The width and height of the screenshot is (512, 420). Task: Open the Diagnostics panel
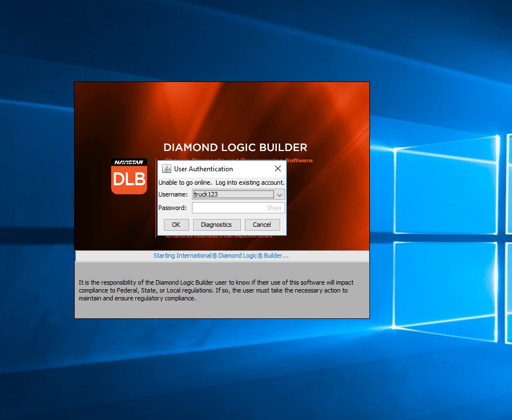tap(216, 225)
